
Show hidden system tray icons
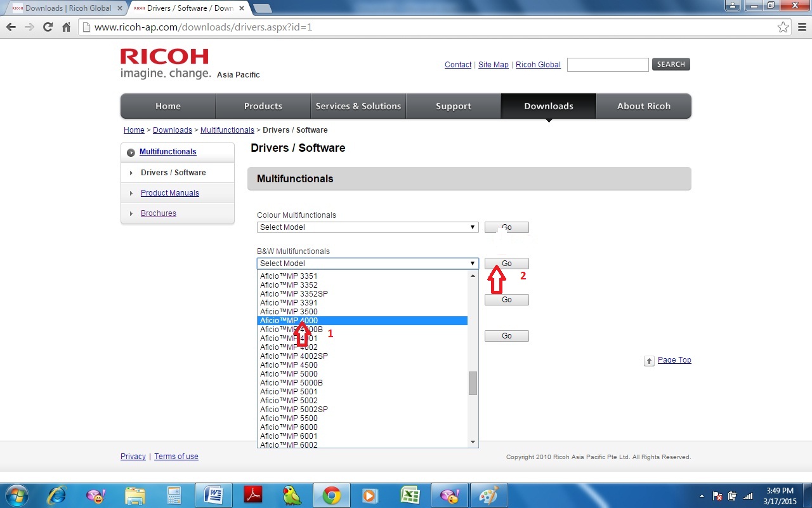pos(702,496)
